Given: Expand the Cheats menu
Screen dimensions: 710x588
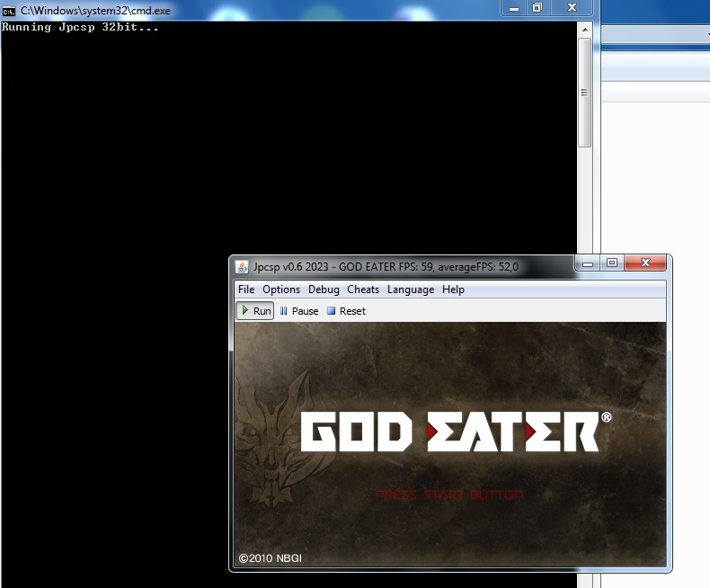Looking at the screenshot, I should coord(363,290).
